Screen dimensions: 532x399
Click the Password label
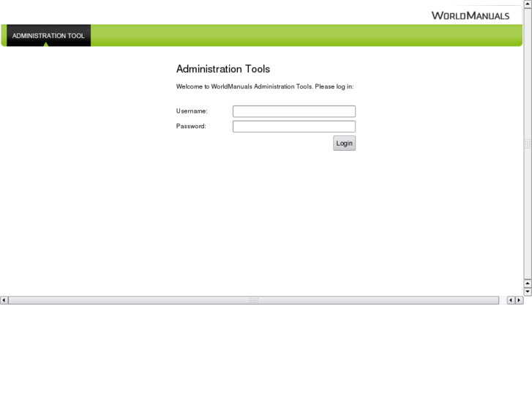191,127
